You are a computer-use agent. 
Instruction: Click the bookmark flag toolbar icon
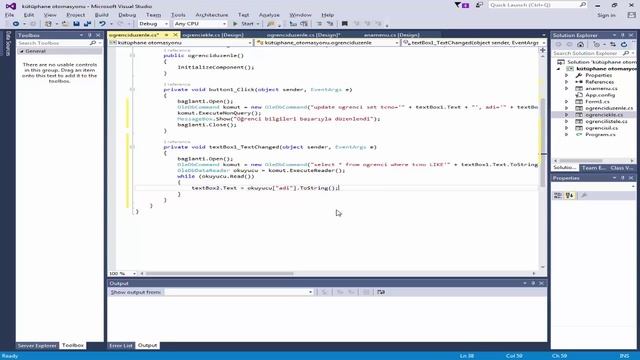click(x=344, y=24)
